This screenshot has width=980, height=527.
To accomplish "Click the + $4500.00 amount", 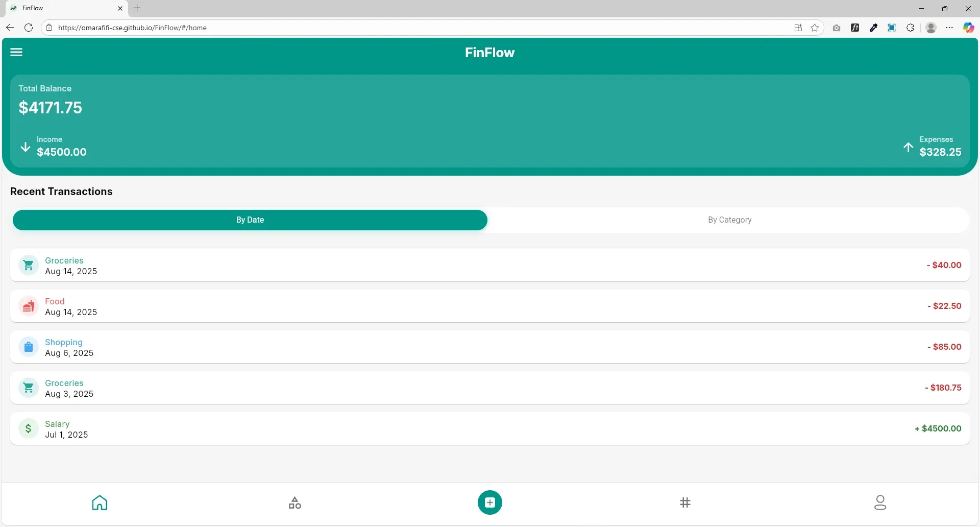I will tap(938, 428).
